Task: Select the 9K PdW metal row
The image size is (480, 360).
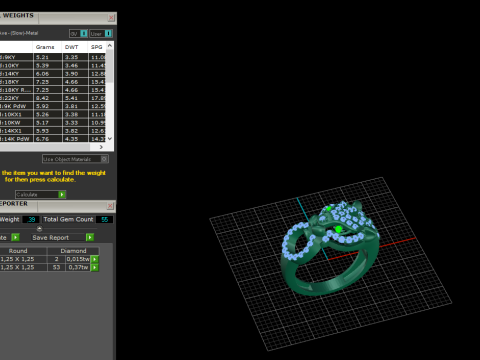Action: (53, 106)
